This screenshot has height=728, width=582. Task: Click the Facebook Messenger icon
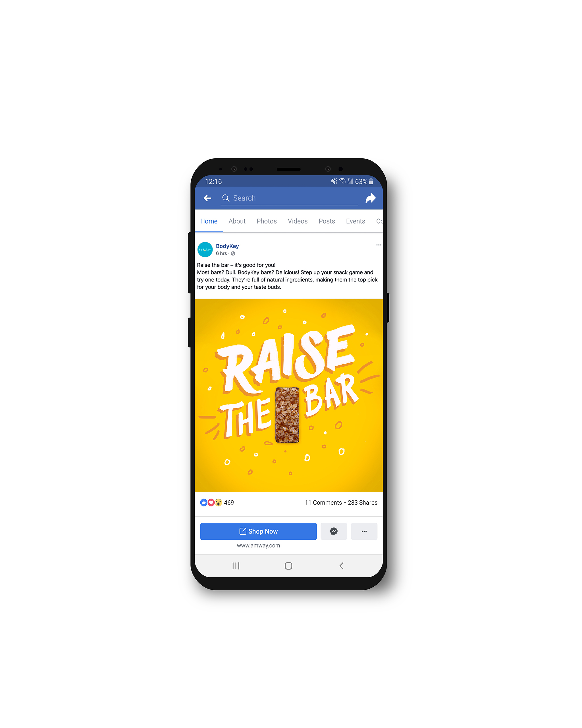coord(334,531)
